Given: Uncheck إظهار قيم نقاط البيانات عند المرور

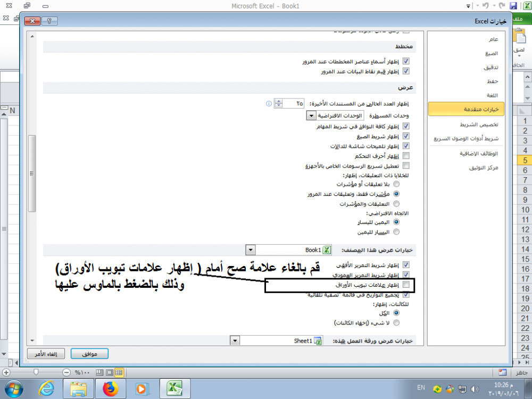Looking at the screenshot, I should 406,71.
